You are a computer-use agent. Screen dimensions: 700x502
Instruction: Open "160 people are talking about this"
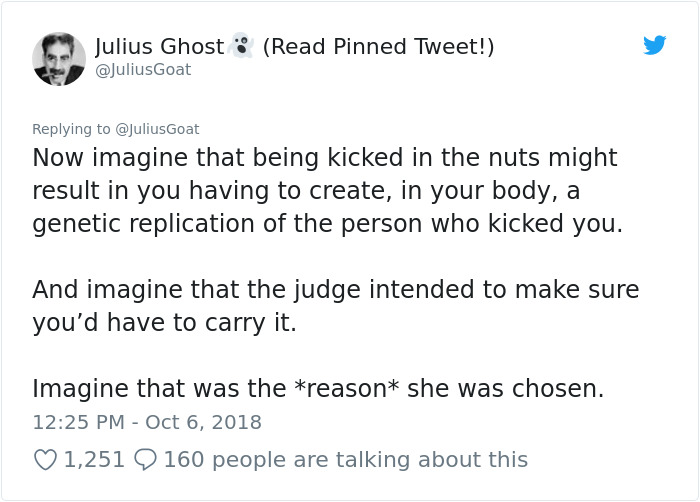point(345,459)
